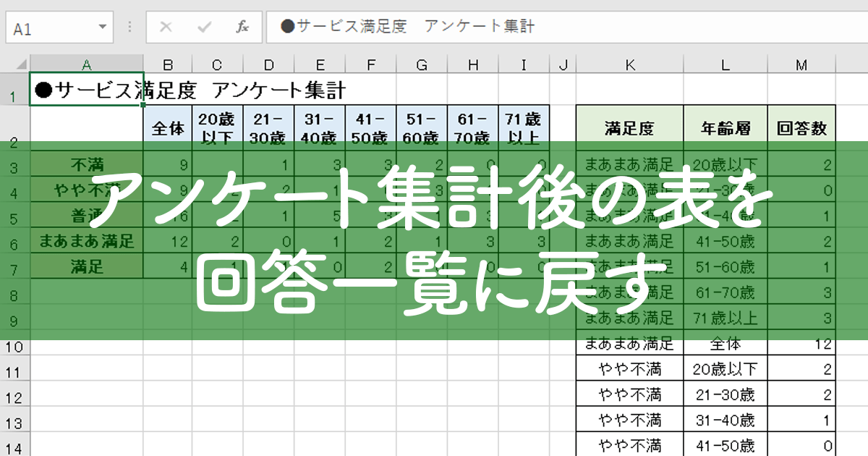Image resolution: width=868 pixels, height=456 pixels.
Task: Select column F header
Action: pos(370,65)
